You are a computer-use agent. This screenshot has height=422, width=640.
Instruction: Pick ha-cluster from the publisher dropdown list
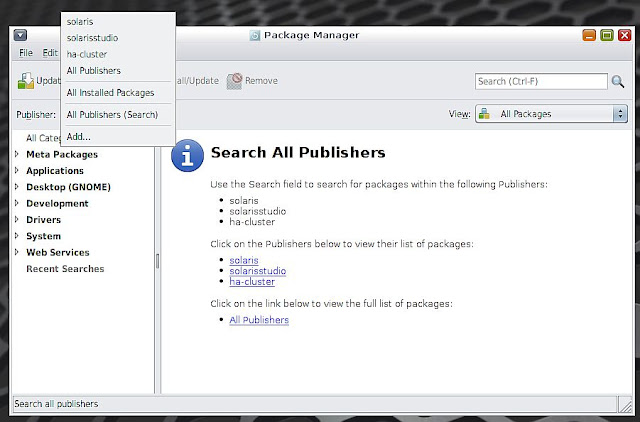118,54
